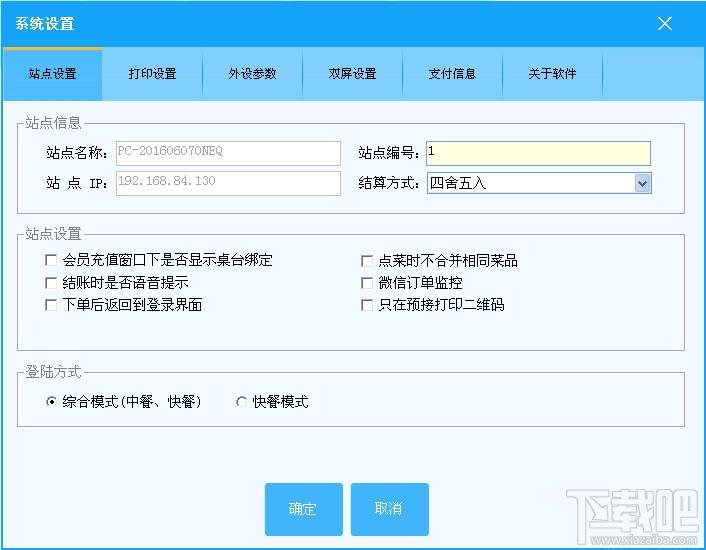
Task: Open the 打印设置 tab
Action: point(152,74)
